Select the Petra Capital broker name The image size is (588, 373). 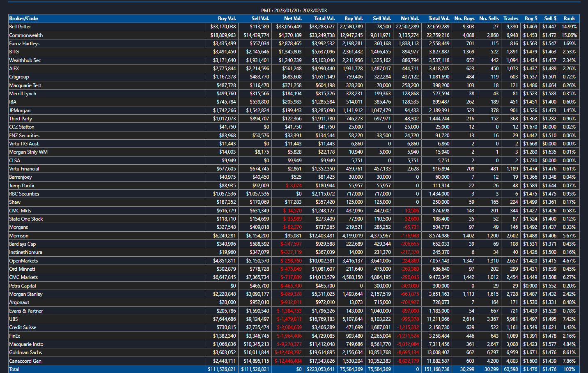click(x=23, y=286)
